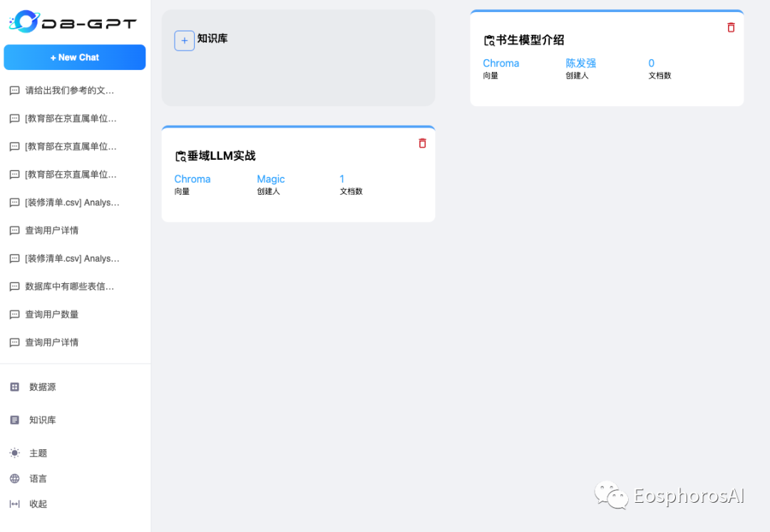Click the 知识库 document icon in sidebar
This screenshot has height=532, width=770.
[x=15, y=420]
